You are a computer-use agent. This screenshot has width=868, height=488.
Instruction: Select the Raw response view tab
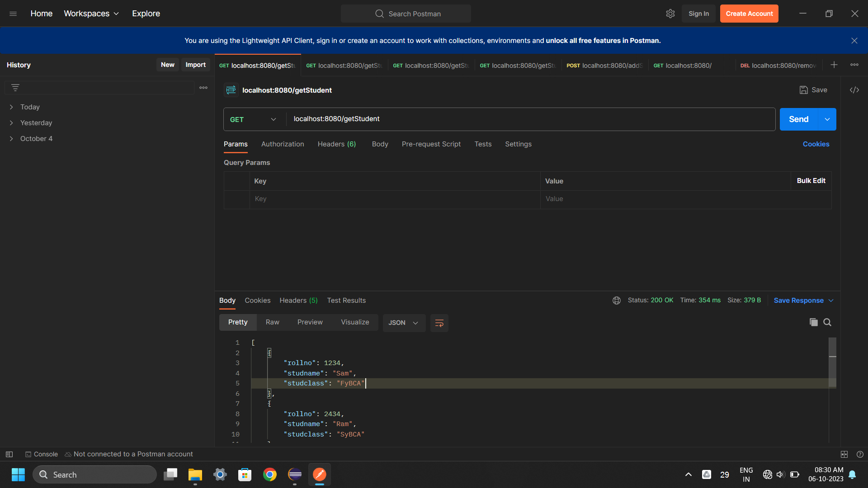point(272,322)
